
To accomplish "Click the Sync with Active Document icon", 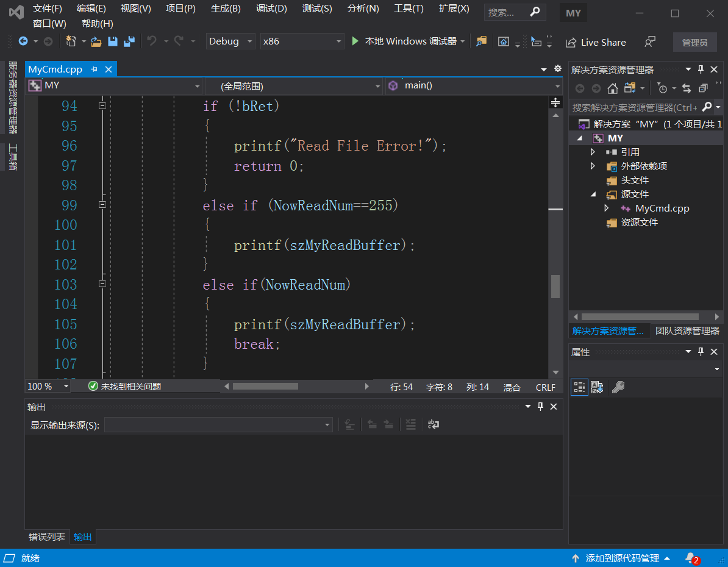I will 686,88.
